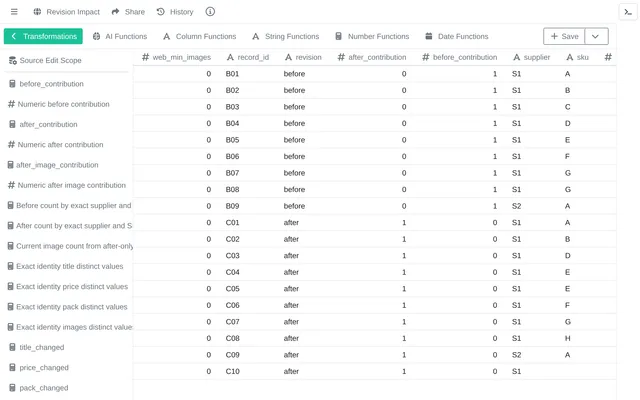Click record_id cell B05
Viewport: 640px width, 400px height.
232,140
